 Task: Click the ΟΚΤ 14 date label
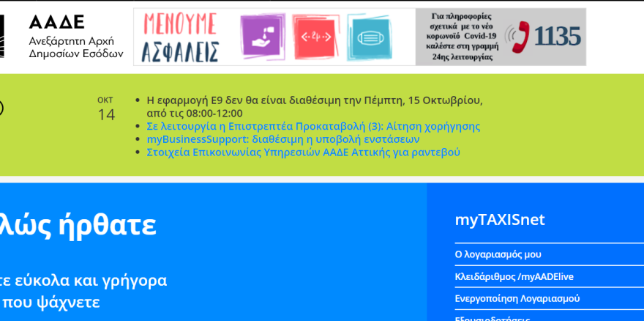[105, 109]
